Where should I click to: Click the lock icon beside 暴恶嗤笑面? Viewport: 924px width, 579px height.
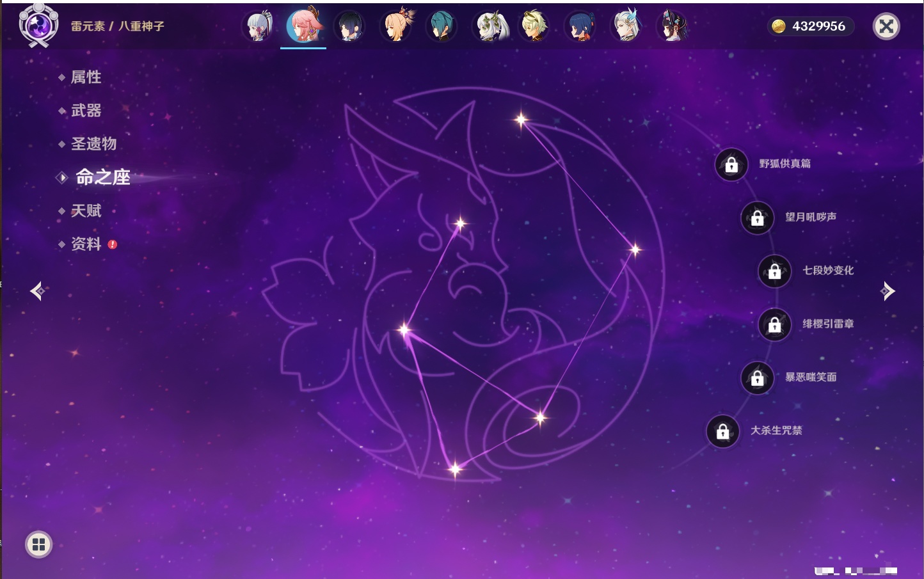(757, 378)
